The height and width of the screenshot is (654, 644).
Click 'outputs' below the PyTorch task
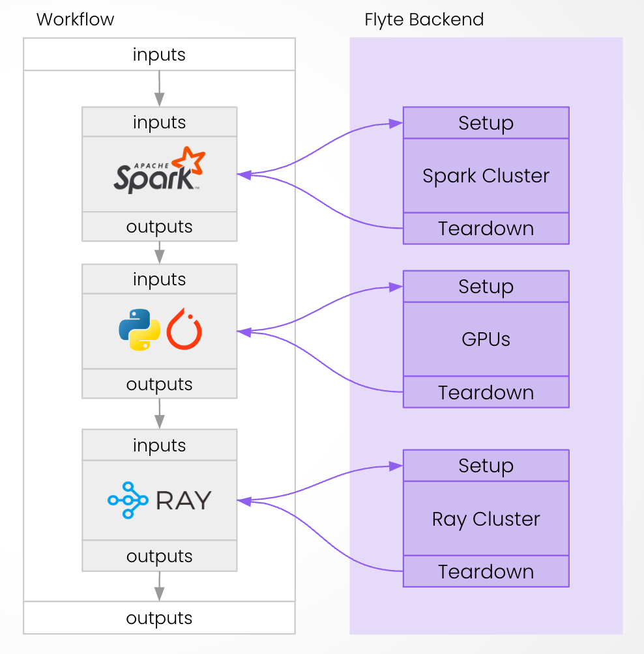coord(160,384)
